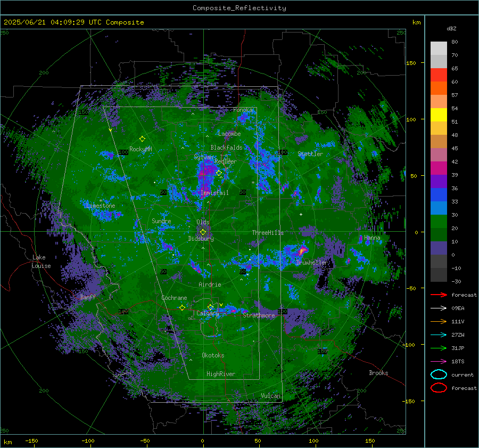Click the magenta 18TS arrow in the legend

439,362
